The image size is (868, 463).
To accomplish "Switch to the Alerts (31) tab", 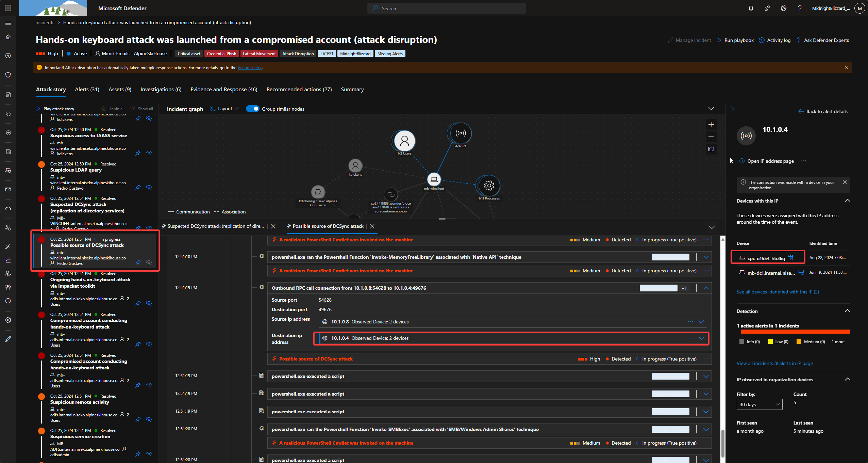I will tap(87, 89).
